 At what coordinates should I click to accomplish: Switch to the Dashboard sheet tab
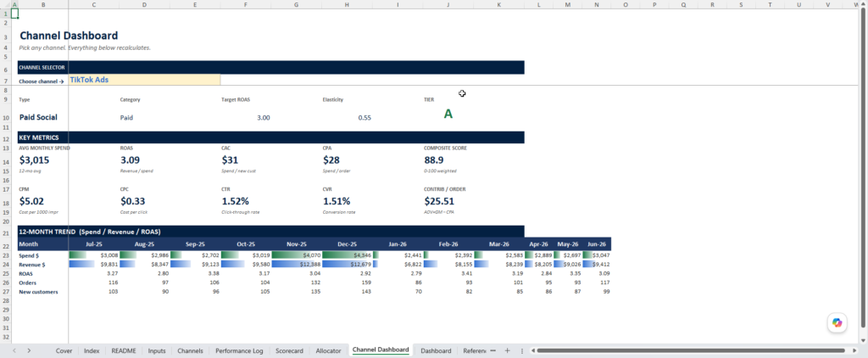tap(436, 351)
